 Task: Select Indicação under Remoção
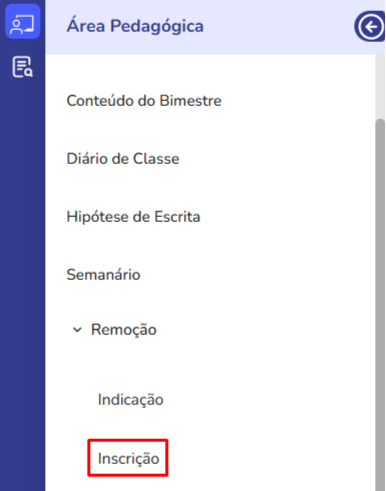[x=130, y=400]
